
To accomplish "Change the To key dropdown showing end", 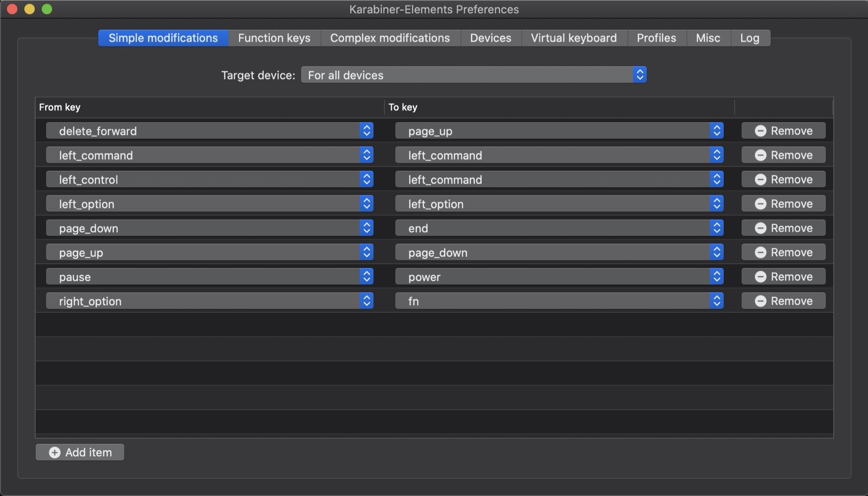I will [x=559, y=228].
